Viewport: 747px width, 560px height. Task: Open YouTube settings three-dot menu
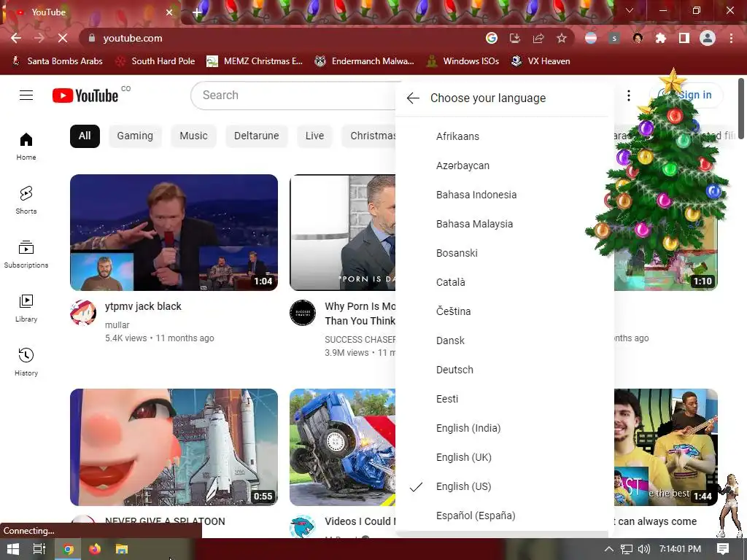coord(629,96)
